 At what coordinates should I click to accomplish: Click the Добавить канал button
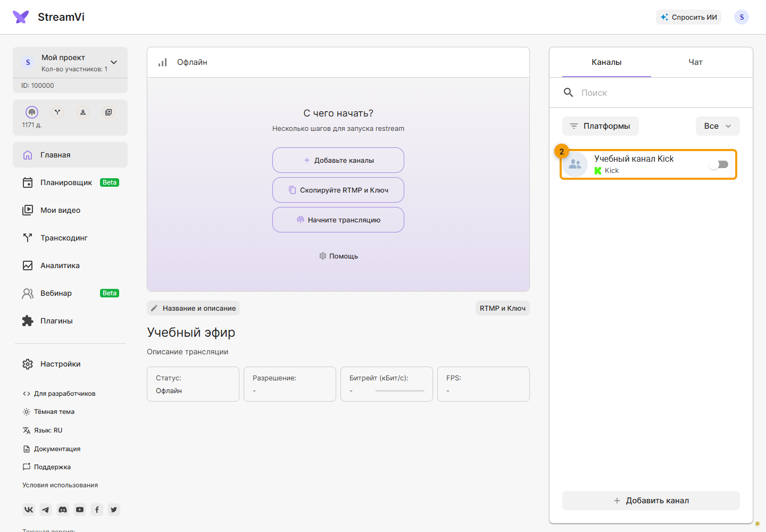(x=651, y=501)
